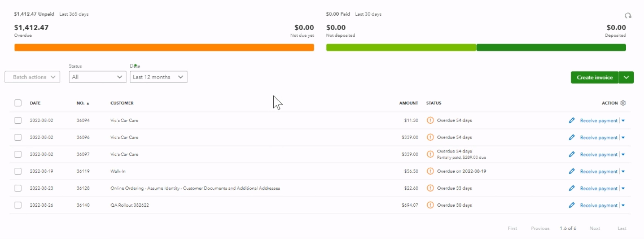Sort by the DATE column header
The image size is (644, 239).
[x=35, y=103]
